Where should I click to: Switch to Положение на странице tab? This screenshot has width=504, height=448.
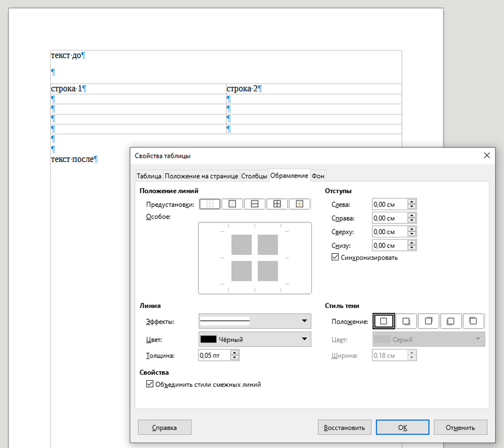201,176
